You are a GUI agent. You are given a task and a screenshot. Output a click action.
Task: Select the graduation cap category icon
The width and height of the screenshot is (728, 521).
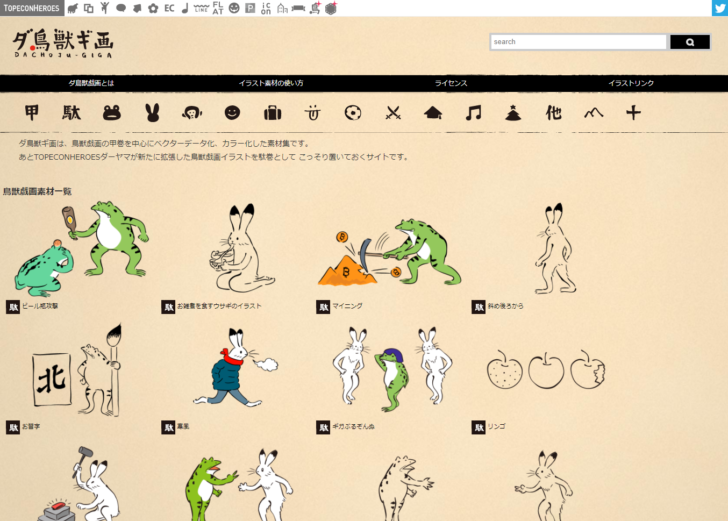[x=433, y=113]
